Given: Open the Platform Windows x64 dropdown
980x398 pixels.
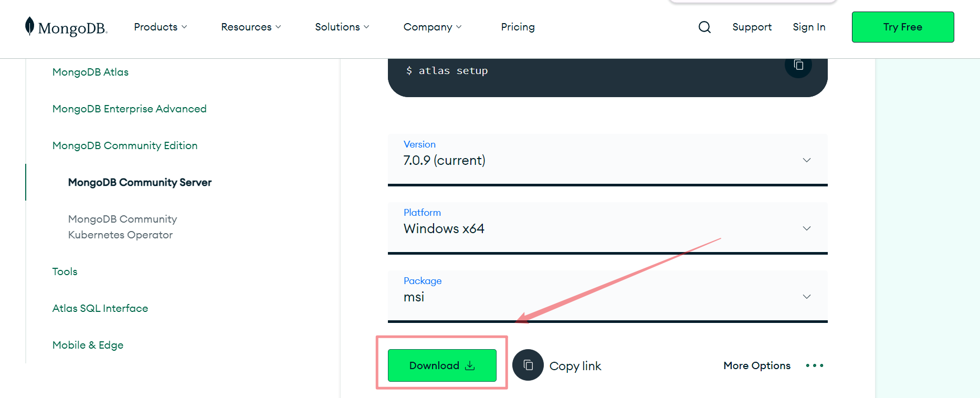Looking at the screenshot, I should (x=608, y=228).
